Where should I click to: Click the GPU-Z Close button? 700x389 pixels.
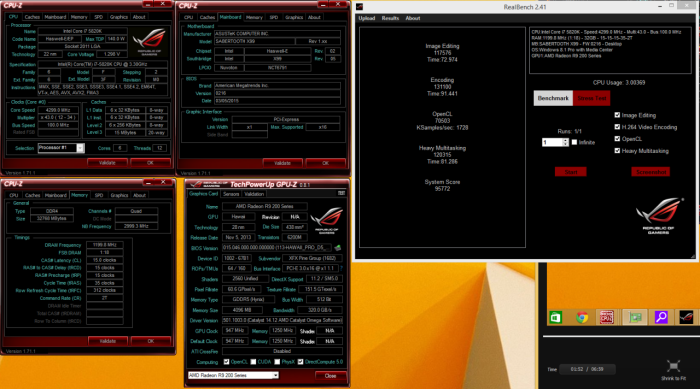(x=330, y=376)
